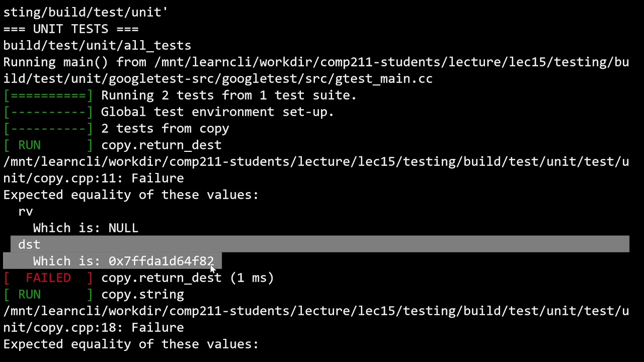Screen dimensions: 644x362
Task: Click 'Running 2 tests from 1 test suite.'
Action: (229, 95)
